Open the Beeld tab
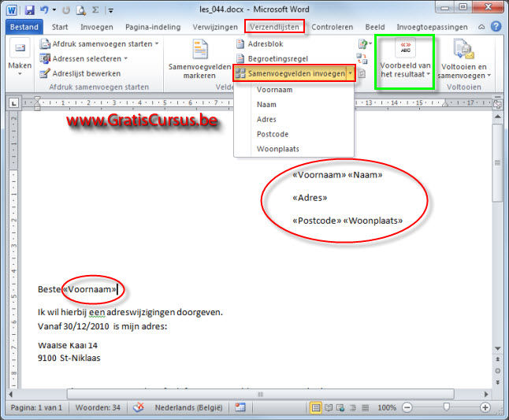The image size is (509, 420). click(x=375, y=27)
